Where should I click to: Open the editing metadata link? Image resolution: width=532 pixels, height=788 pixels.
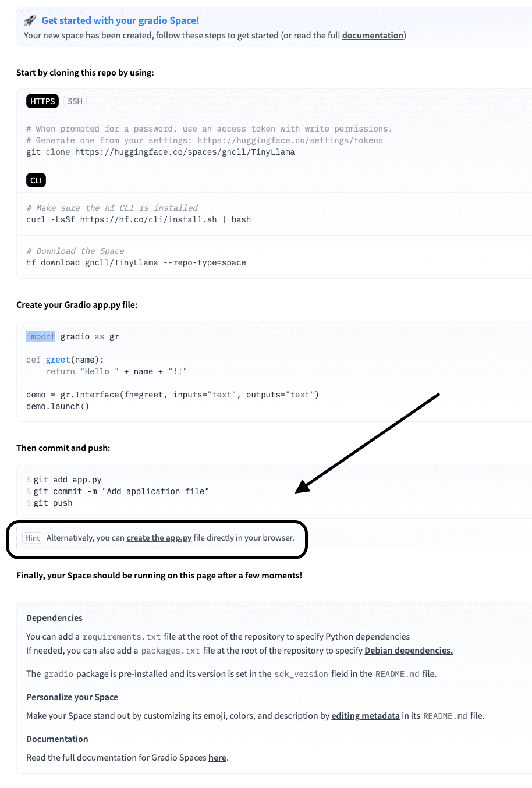pos(365,715)
